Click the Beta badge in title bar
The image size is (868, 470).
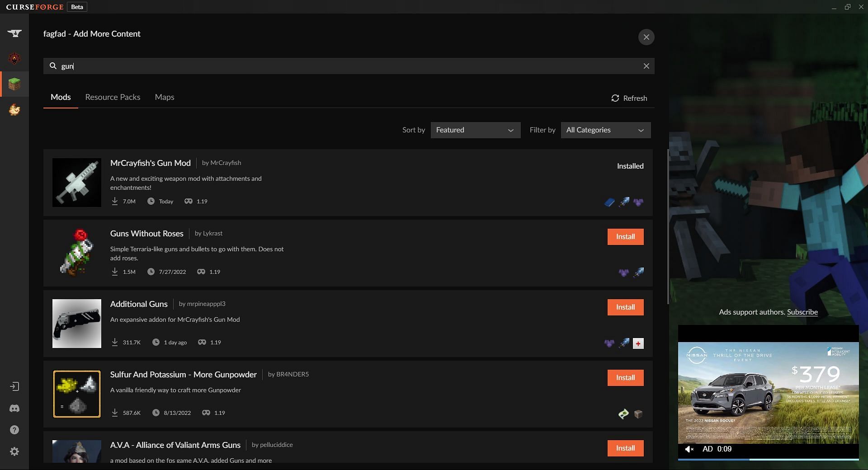pyautogui.click(x=77, y=7)
